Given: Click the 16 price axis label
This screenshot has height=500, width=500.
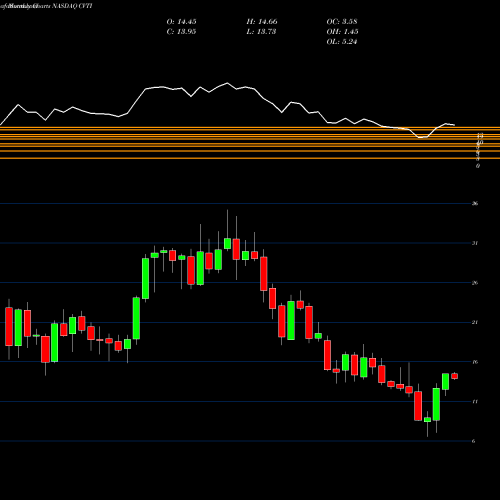Looking at the screenshot, I should (475, 362).
